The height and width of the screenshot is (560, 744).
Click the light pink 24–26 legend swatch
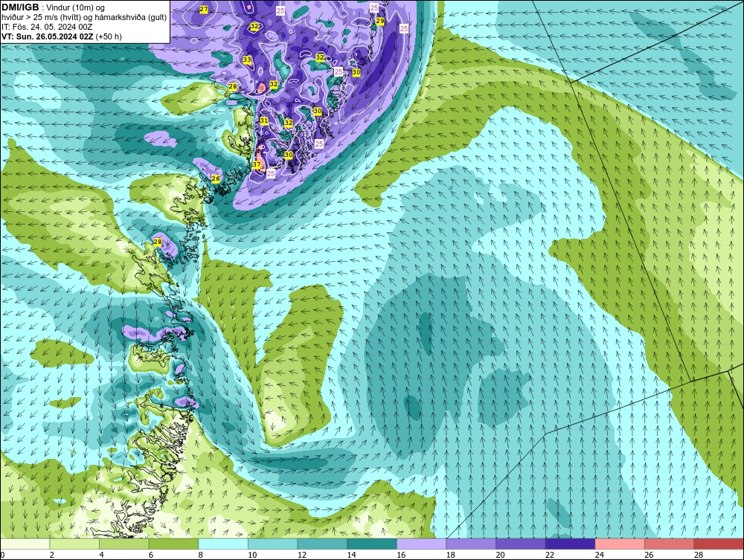(620, 544)
